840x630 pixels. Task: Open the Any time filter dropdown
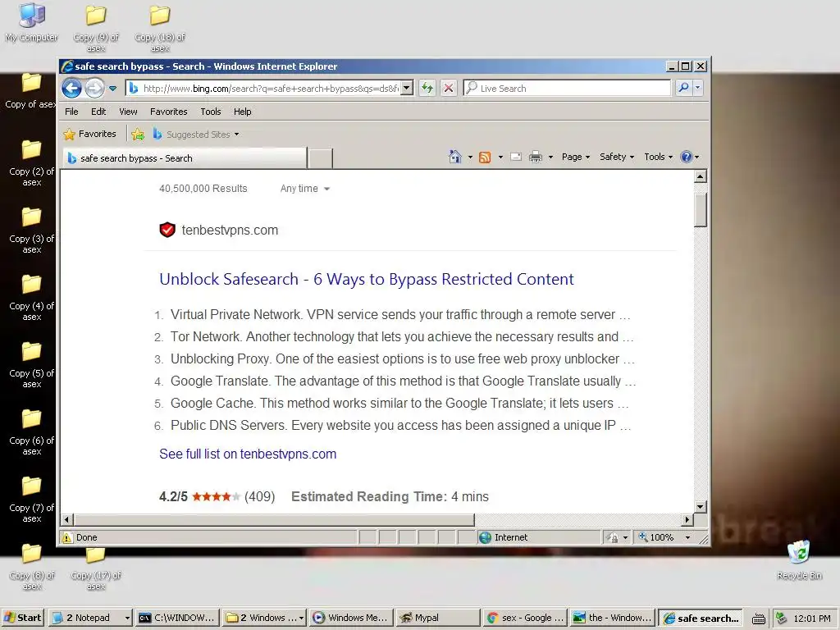pos(305,189)
